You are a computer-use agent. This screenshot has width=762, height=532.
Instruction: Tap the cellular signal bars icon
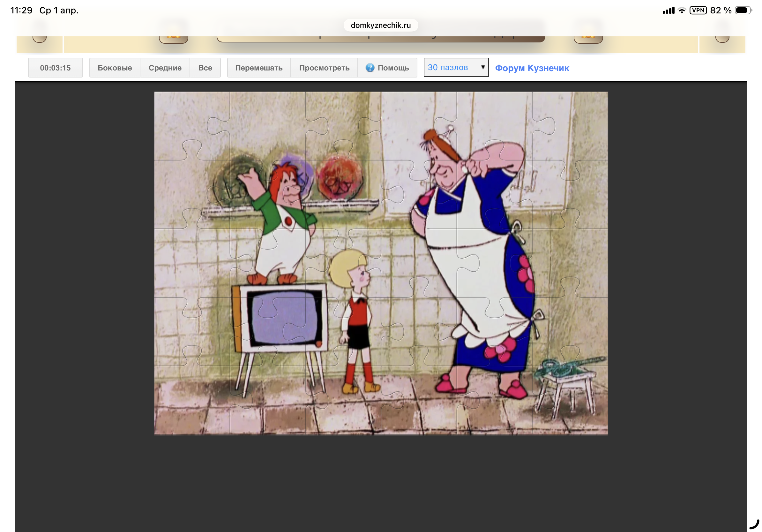coord(668,11)
